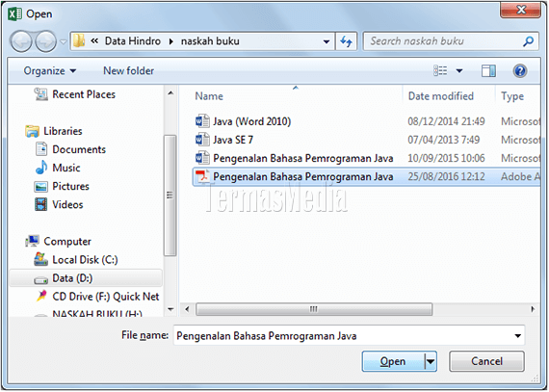549x392 pixels.
Task: Open the Documents library
Action: tap(79, 149)
